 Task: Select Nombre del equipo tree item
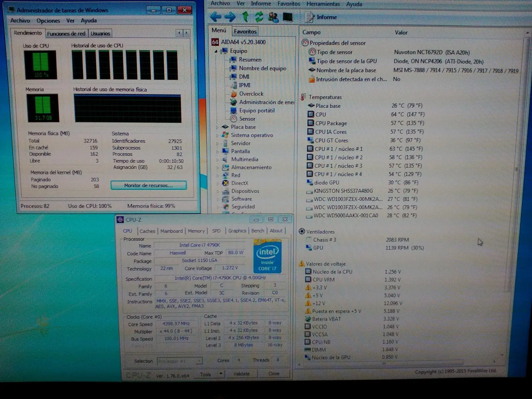pyautogui.click(x=262, y=68)
